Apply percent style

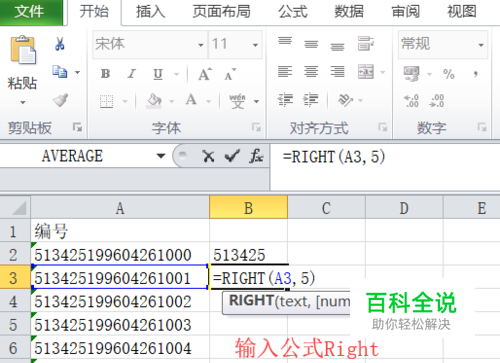pyautogui.click(x=449, y=74)
